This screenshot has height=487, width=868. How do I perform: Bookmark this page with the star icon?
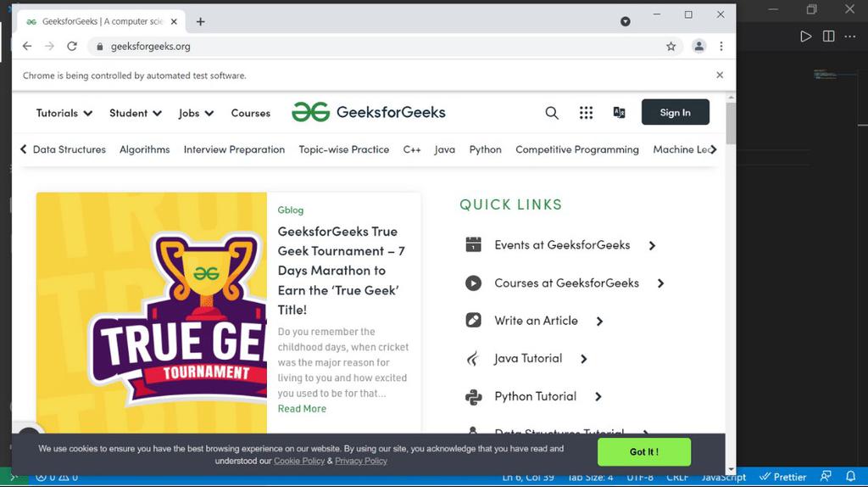point(671,46)
